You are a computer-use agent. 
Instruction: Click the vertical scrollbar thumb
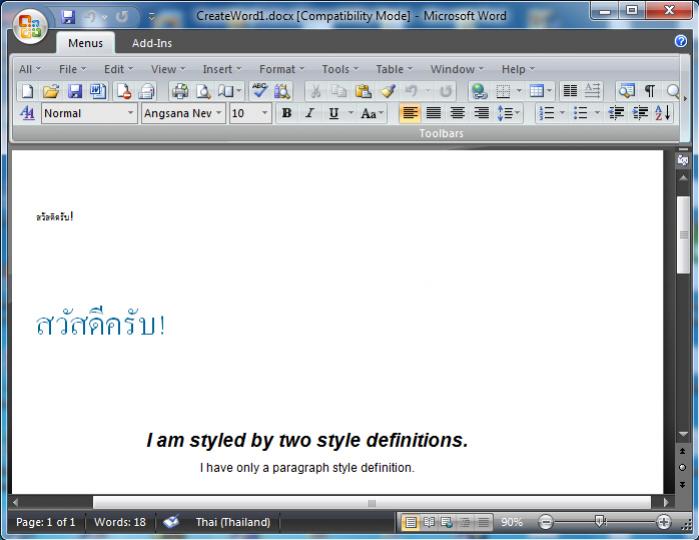(683, 235)
